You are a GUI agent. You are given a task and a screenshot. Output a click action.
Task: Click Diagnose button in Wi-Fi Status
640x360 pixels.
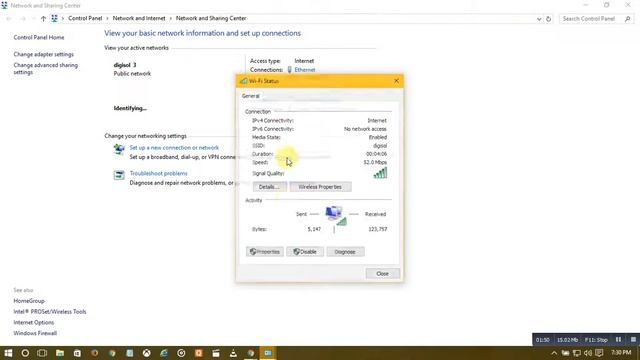(x=345, y=252)
